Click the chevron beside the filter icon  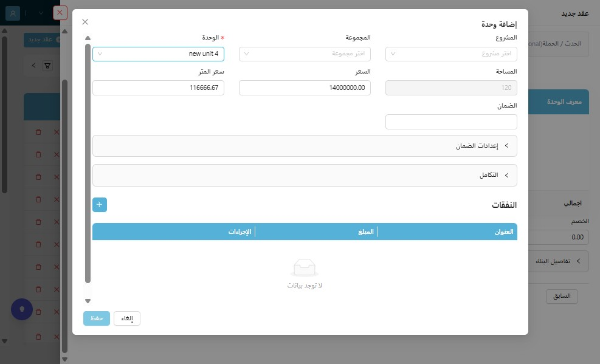click(33, 66)
